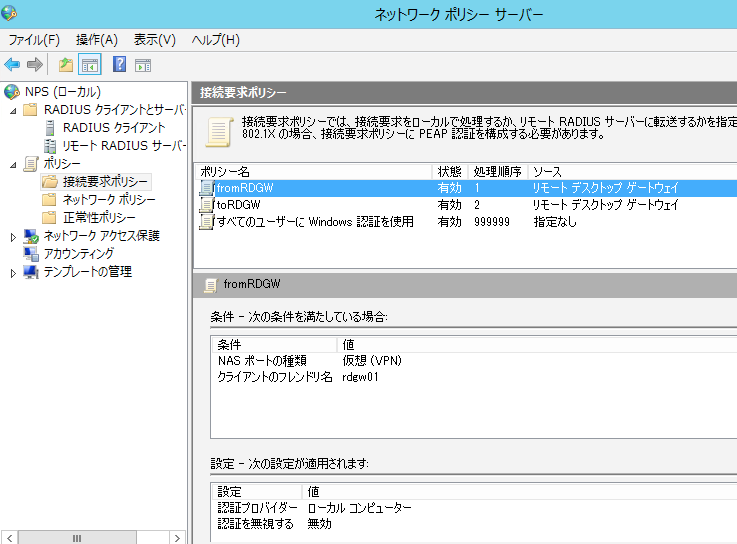The height and width of the screenshot is (544, 737).
Task: Sort by ポリシー名 column header
Action: (x=314, y=172)
